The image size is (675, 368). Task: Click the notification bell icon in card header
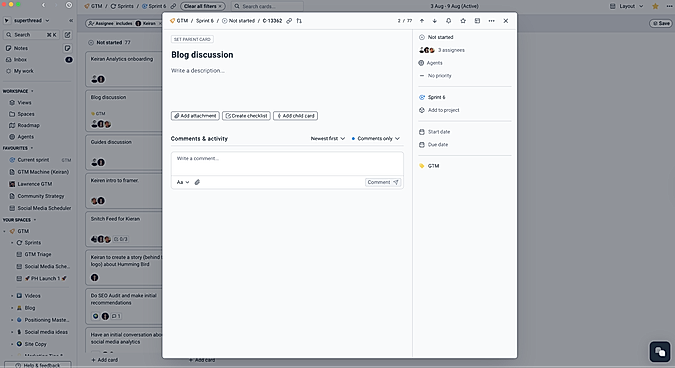[x=449, y=21]
